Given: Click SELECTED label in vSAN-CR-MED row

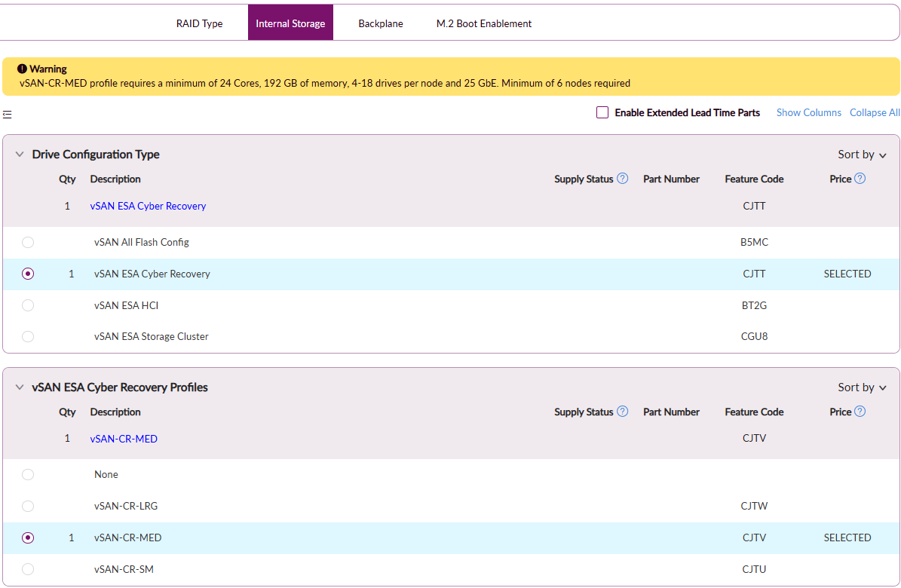Looking at the screenshot, I should click(x=847, y=537).
